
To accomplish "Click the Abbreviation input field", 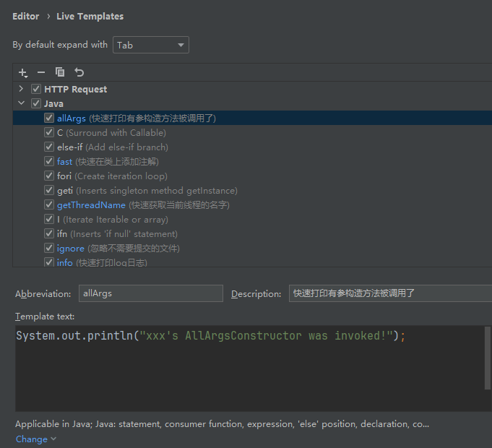I will point(151,293).
